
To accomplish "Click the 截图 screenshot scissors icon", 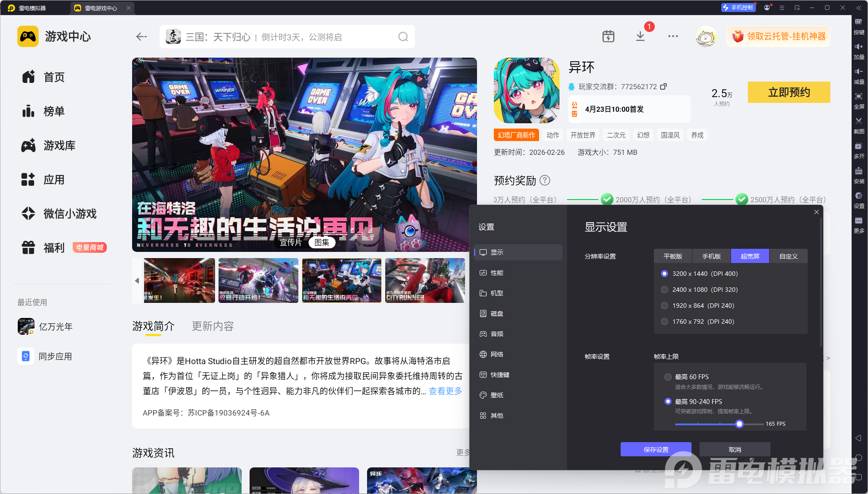I will 859,122.
